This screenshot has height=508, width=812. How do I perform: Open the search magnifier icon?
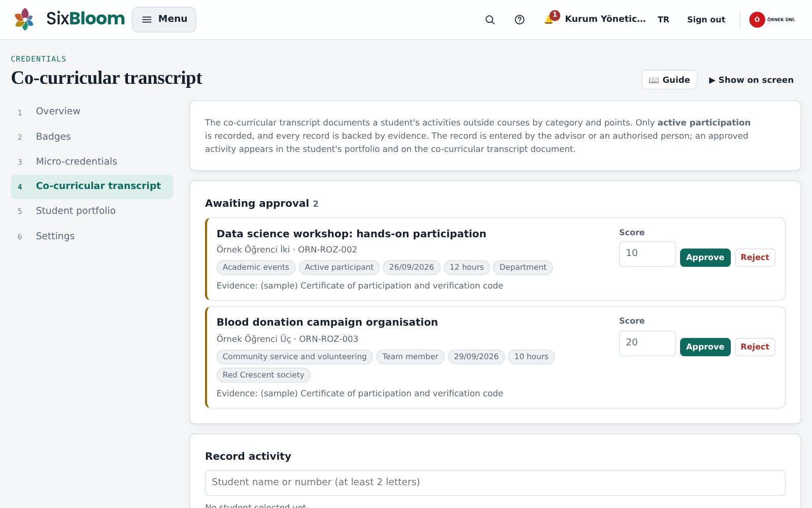coord(490,19)
